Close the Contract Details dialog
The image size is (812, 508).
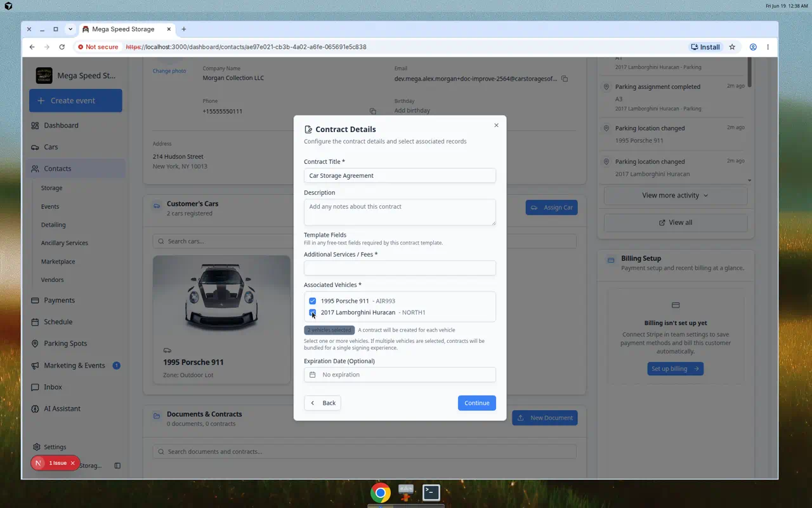(496, 125)
